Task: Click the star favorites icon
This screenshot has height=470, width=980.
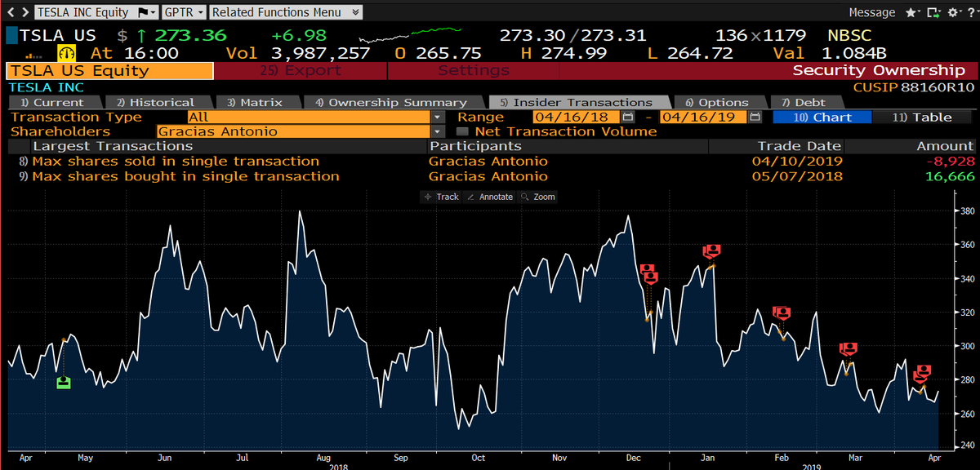Action: 911,12
